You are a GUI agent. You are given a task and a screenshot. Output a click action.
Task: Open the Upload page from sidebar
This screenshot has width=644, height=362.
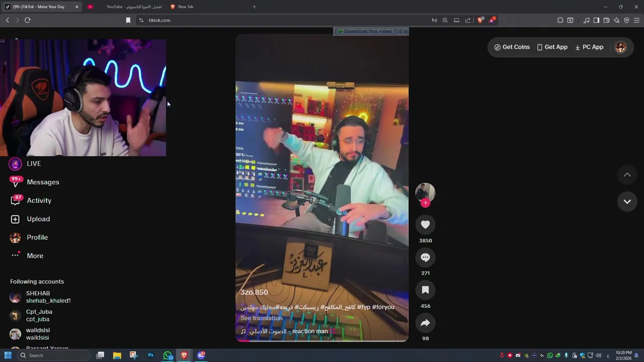tap(30, 219)
